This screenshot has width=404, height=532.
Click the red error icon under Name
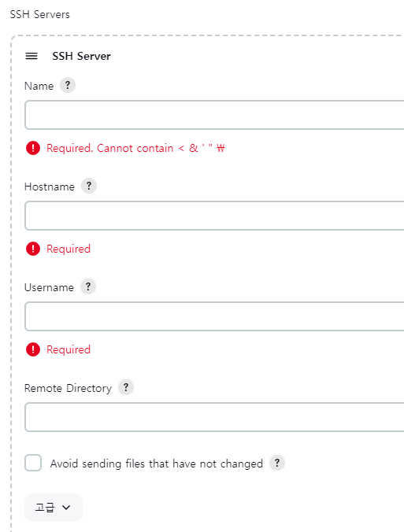[33, 148]
